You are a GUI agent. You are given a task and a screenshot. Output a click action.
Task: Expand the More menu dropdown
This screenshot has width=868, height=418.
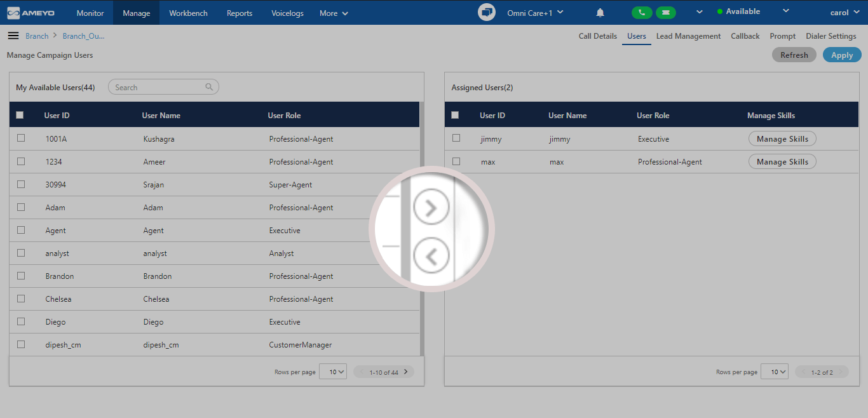point(334,13)
